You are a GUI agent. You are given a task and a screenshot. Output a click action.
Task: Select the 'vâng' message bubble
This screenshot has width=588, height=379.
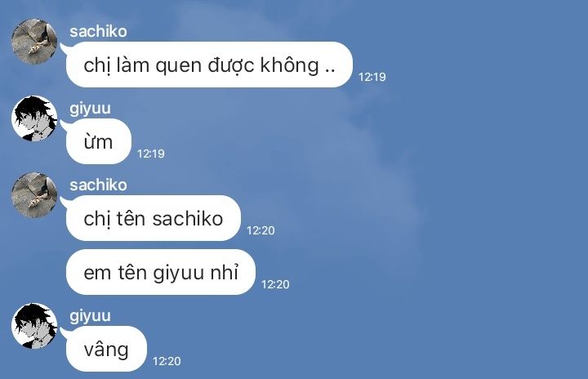[x=106, y=349]
